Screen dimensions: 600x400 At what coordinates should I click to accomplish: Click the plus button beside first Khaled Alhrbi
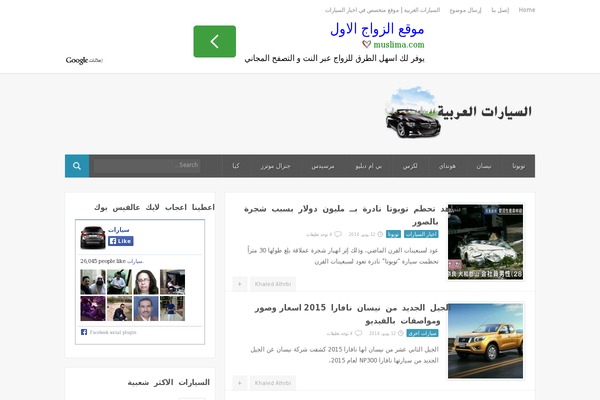click(240, 284)
